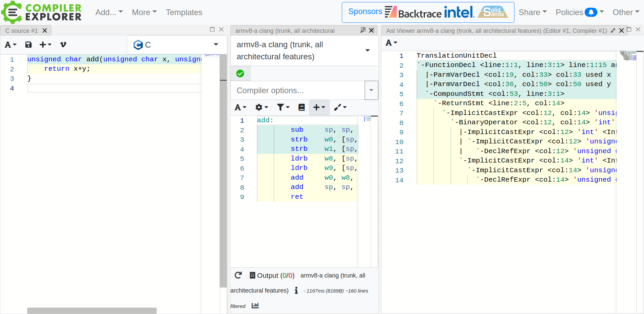Rename the compiler tab with pencil icon
644x314 pixels.
363,30
